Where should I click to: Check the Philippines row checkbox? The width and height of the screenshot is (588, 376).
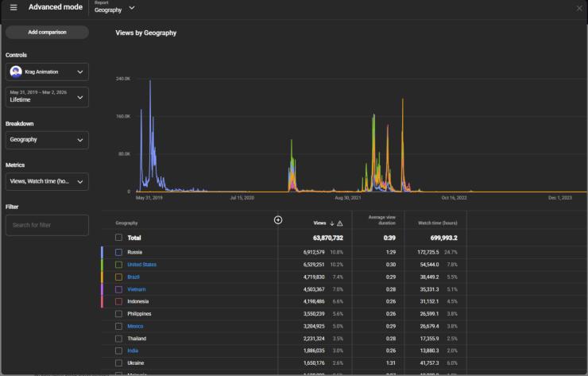118,314
